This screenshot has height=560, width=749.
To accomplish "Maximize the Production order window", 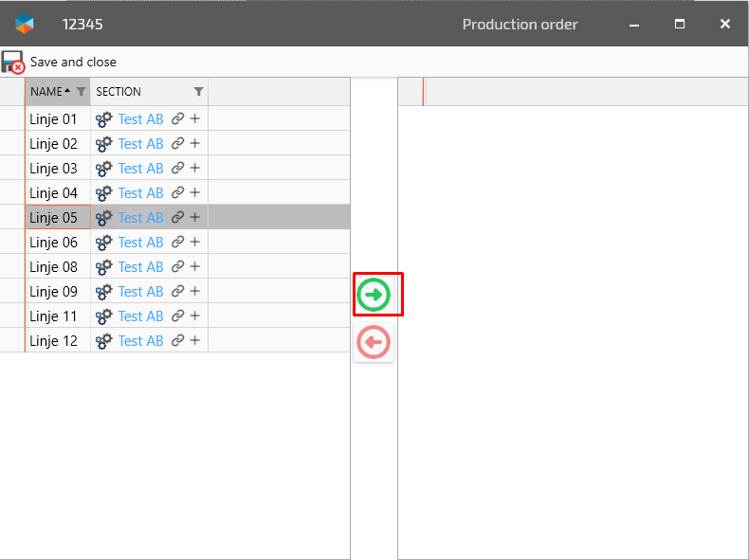I will tap(680, 24).
